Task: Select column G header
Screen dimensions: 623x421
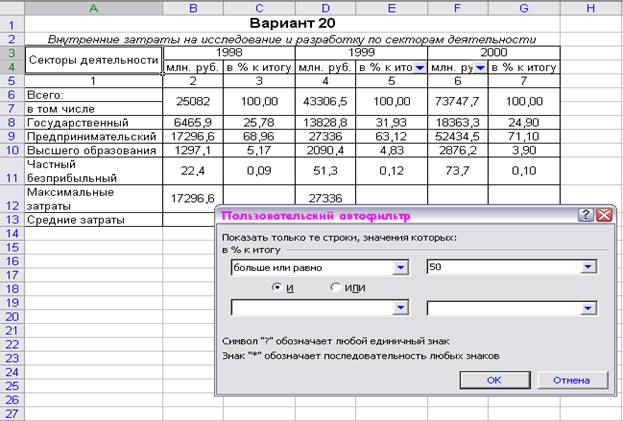Action: tap(524, 8)
